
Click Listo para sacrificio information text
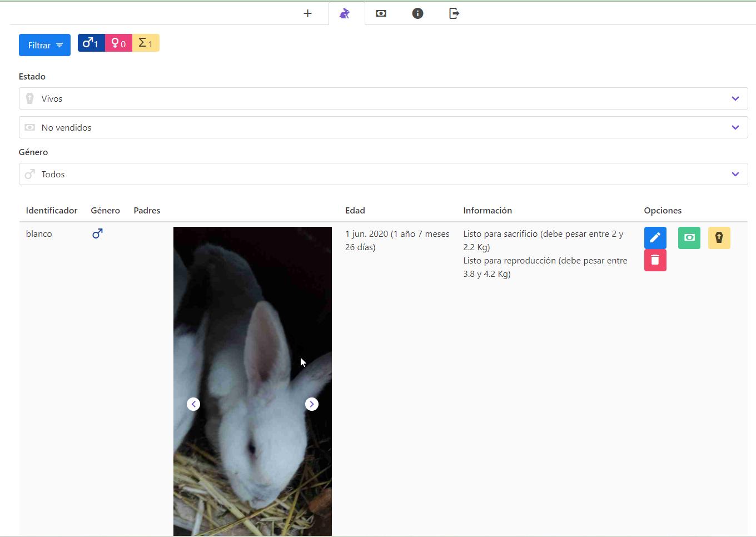click(x=543, y=240)
